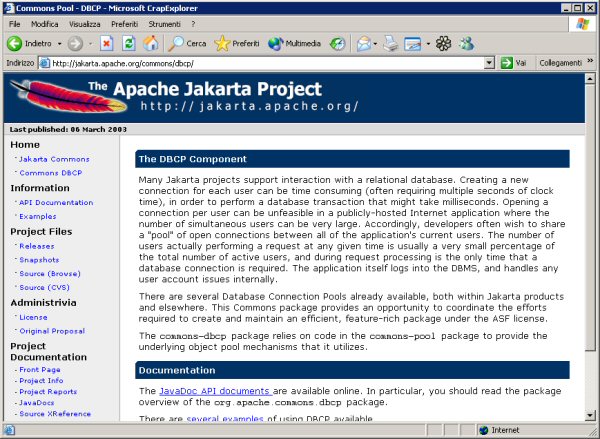Open the Forward history dropdown arrow
This screenshot has height=439, width=600.
click(90, 44)
